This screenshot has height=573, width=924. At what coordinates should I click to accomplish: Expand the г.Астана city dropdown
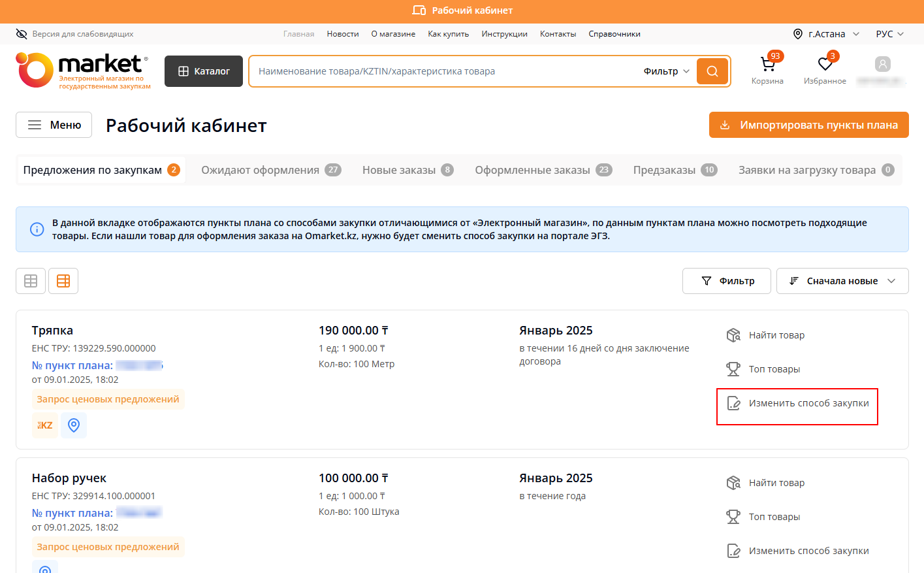click(827, 34)
